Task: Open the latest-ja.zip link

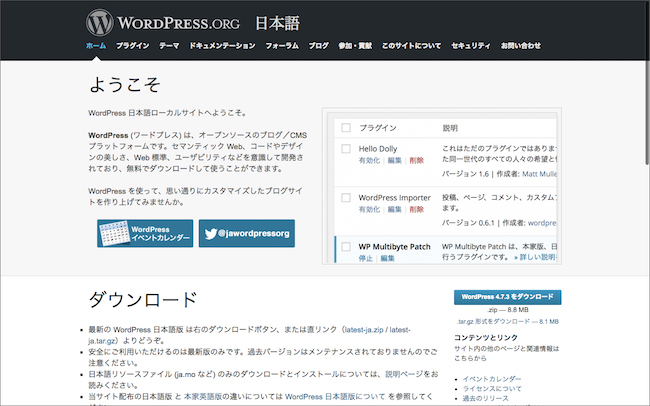Action: [364, 330]
